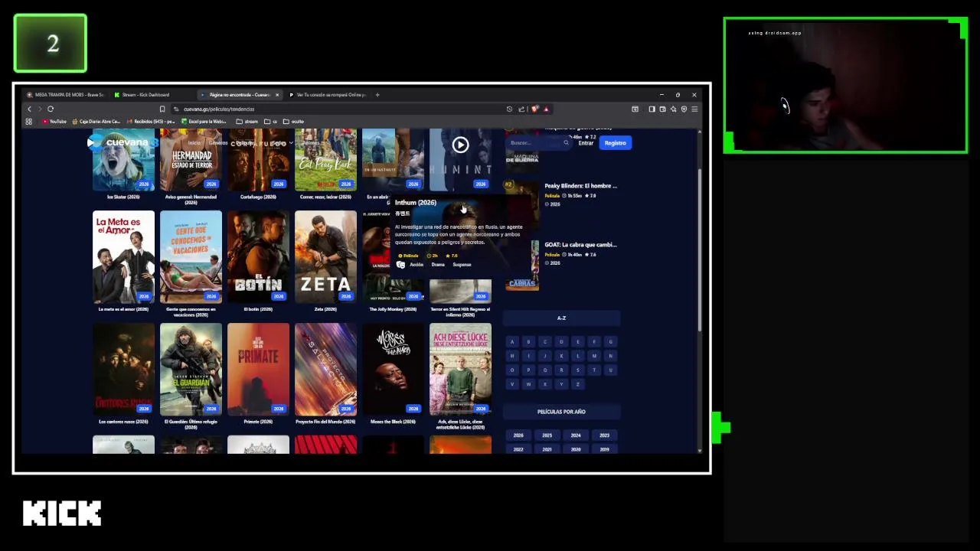This screenshot has width=980, height=551.
Task: Open the Caja Diaria bookmark
Action: 96,122
